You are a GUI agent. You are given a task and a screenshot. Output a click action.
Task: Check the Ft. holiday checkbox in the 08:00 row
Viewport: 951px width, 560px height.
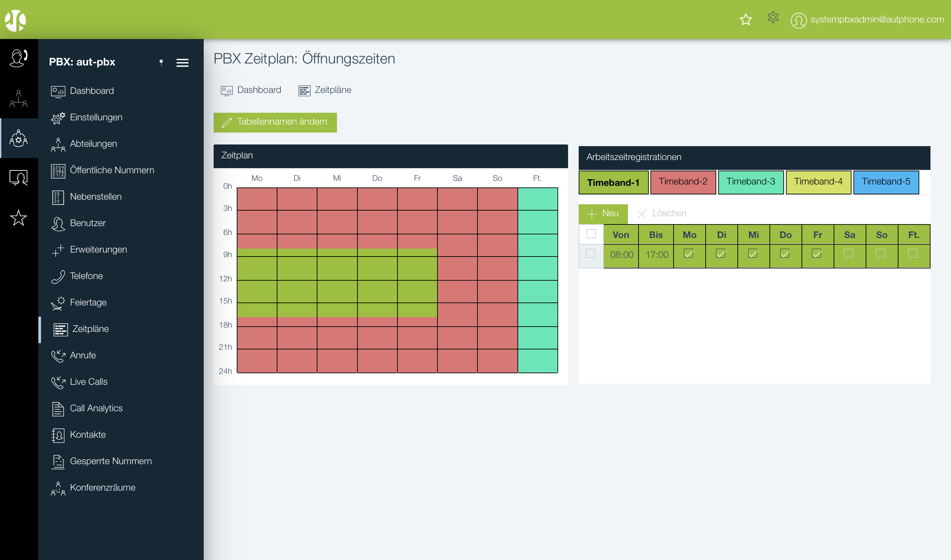click(913, 254)
